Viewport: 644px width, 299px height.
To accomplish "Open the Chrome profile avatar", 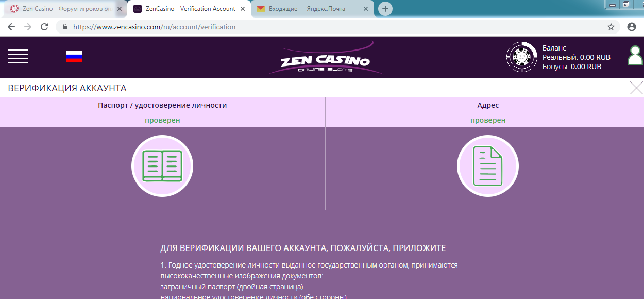I will click(x=632, y=27).
